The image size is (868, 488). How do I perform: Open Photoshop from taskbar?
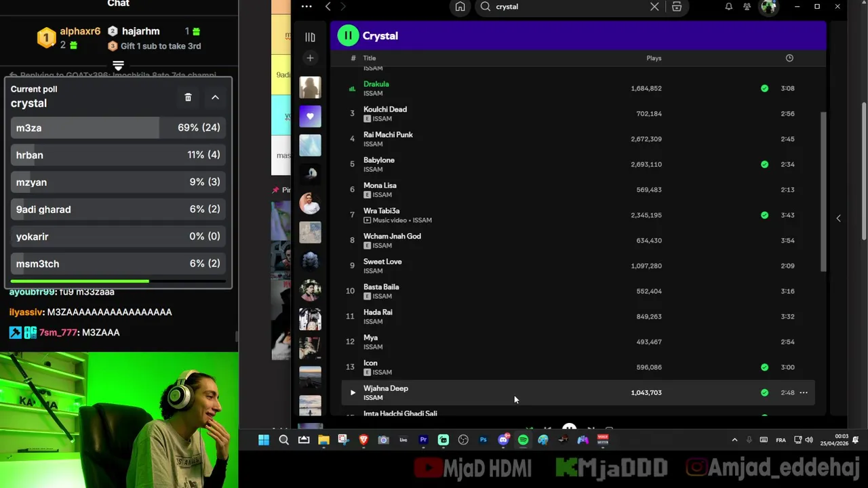coord(483,440)
